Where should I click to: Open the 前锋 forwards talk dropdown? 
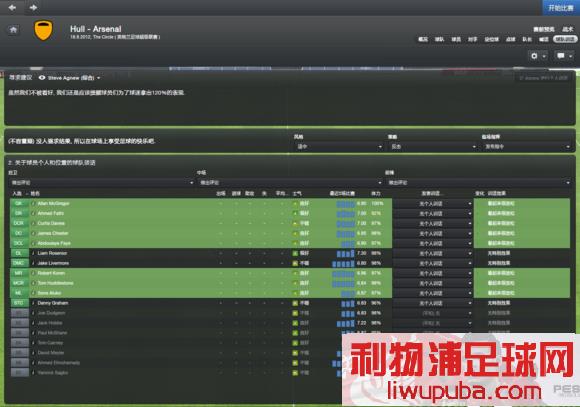[478, 183]
